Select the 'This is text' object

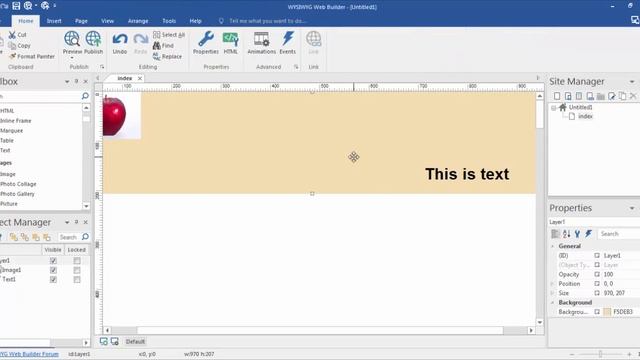[467, 174]
